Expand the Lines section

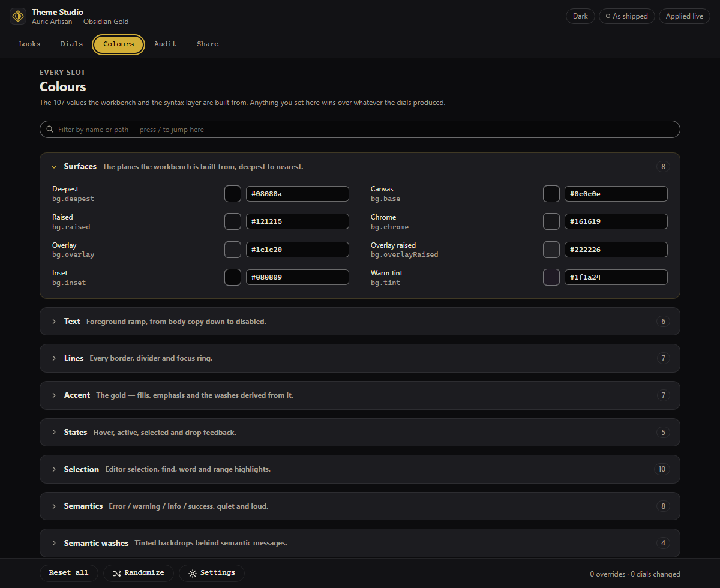point(359,358)
